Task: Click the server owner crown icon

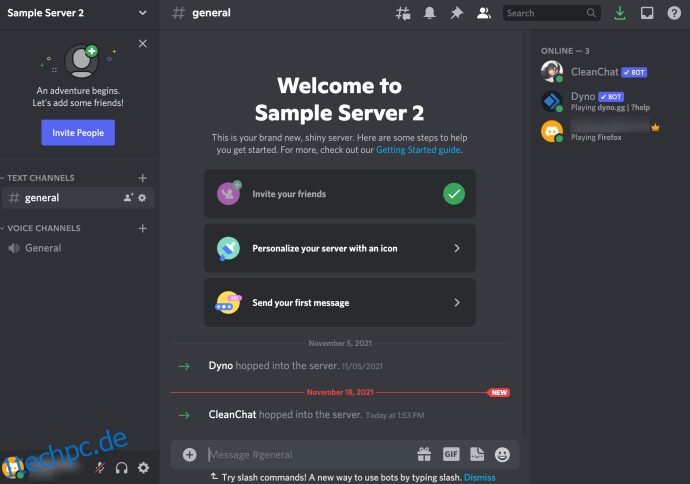Action: click(x=655, y=128)
